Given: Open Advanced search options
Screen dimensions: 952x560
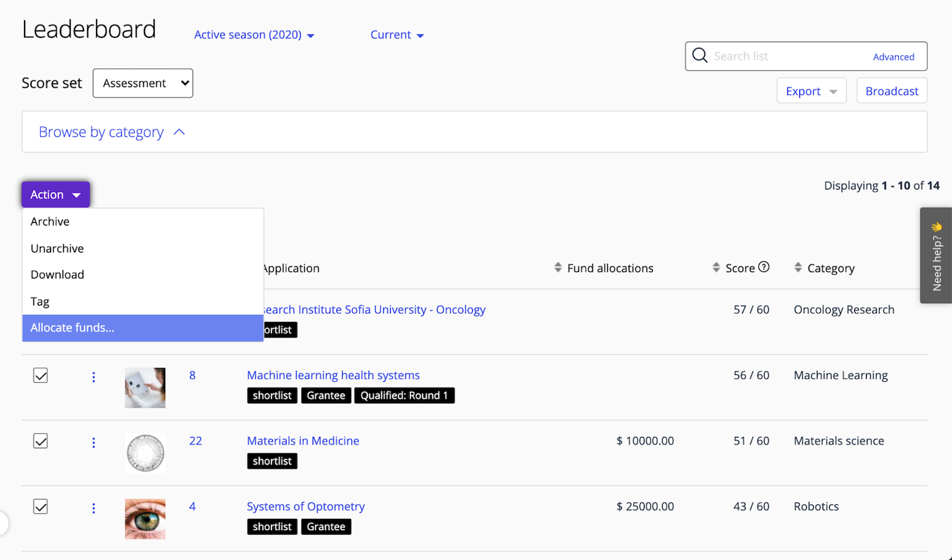Looking at the screenshot, I should click(x=894, y=56).
